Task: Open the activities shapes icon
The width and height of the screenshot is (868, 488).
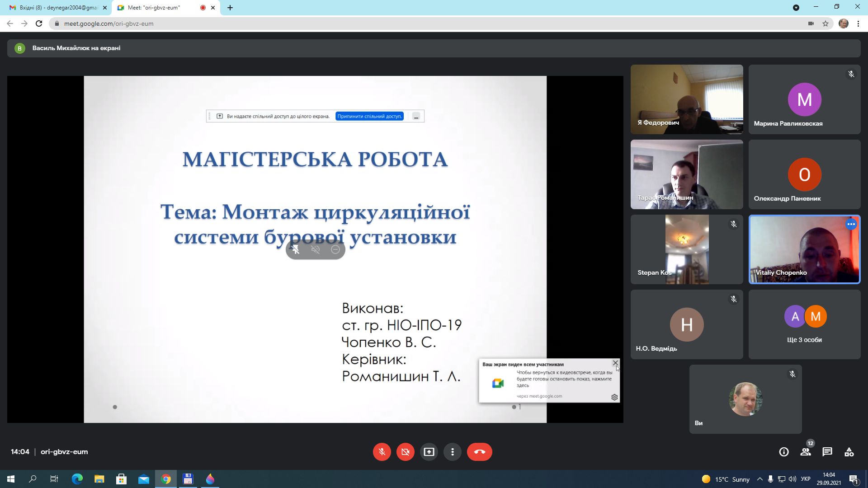Action: 849,452
